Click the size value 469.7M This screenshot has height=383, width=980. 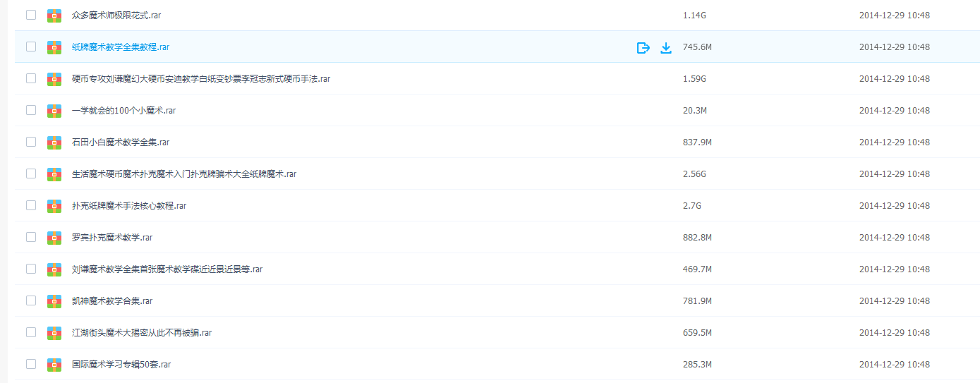point(697,269)
